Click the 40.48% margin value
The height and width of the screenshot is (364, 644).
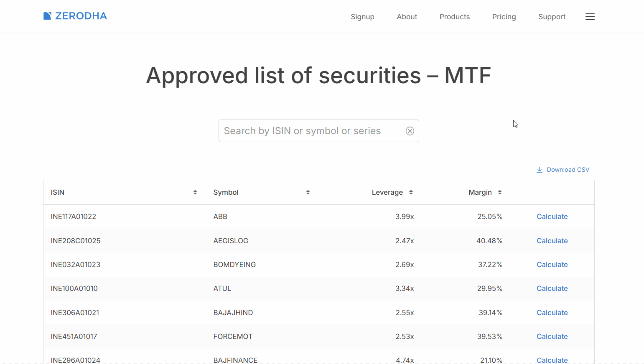(x=489, y=241)
